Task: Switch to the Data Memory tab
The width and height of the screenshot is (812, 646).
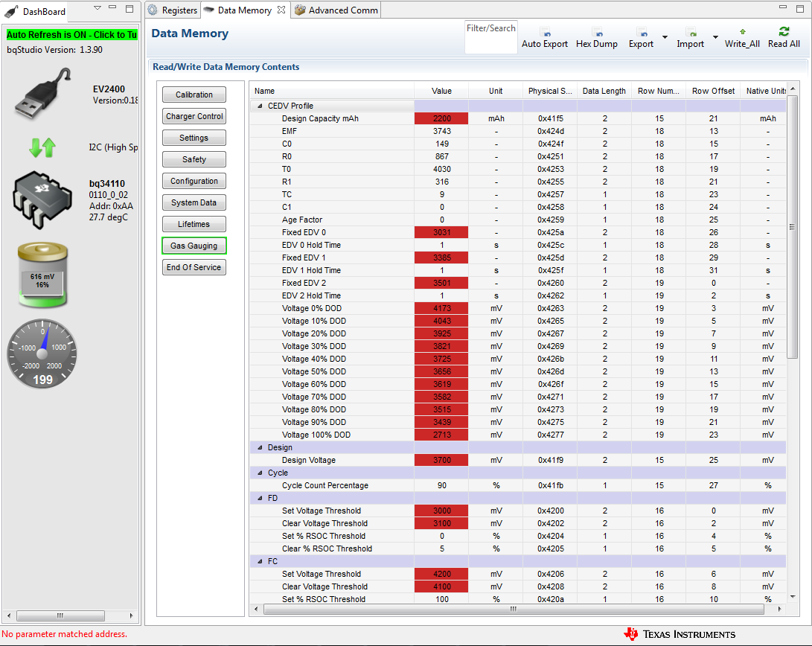Action: pos(244,10)
